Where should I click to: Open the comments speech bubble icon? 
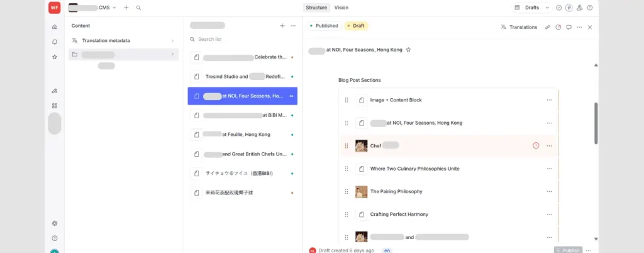tap(569, 27)
